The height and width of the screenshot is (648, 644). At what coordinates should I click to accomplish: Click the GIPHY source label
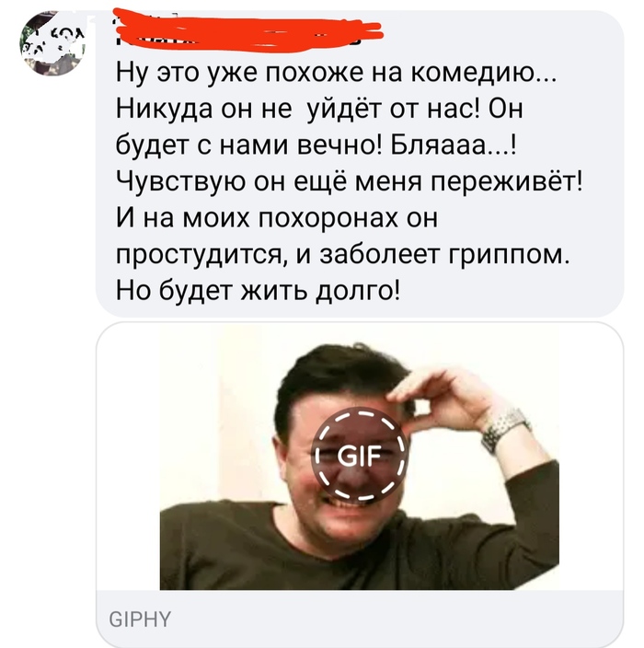pos(140,619)
